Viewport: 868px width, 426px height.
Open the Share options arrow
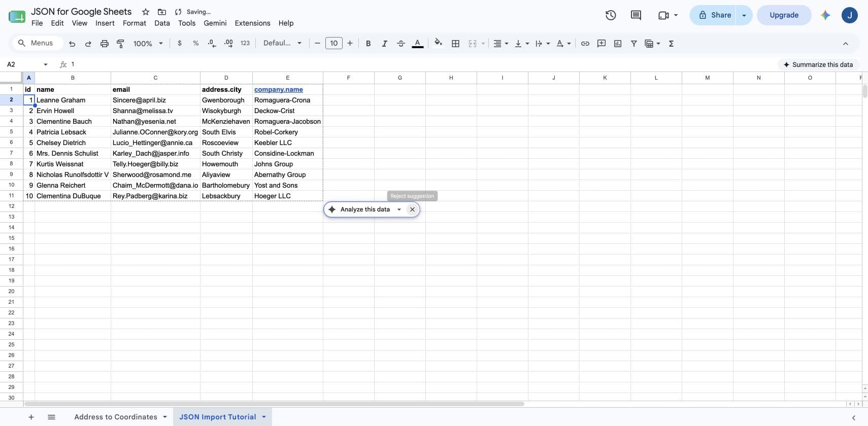tap(744, 15)
